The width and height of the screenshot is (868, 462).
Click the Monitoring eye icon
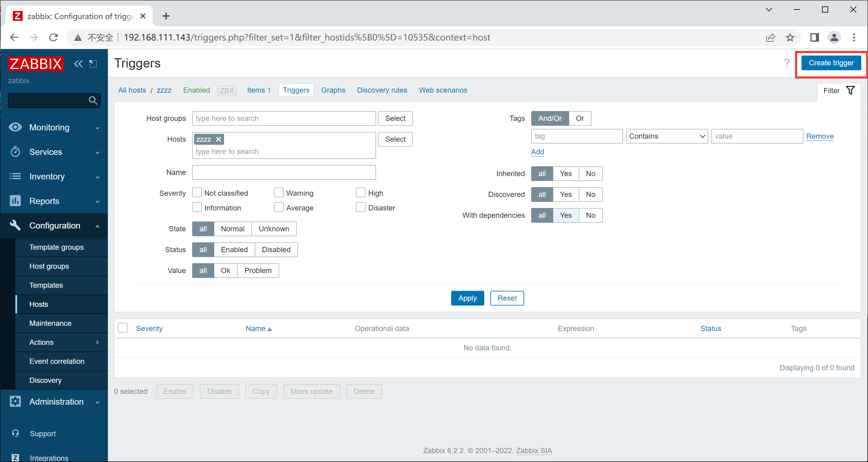[x=15, y=127]
